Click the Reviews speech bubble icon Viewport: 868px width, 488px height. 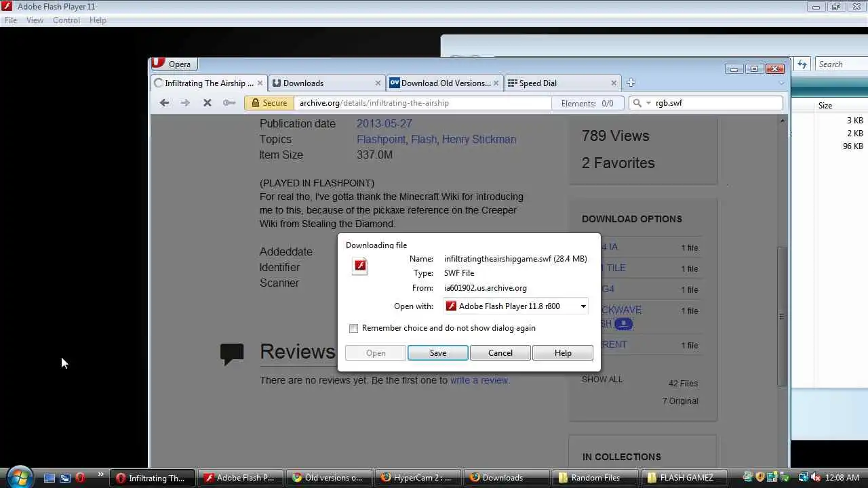tap(232, 354)
